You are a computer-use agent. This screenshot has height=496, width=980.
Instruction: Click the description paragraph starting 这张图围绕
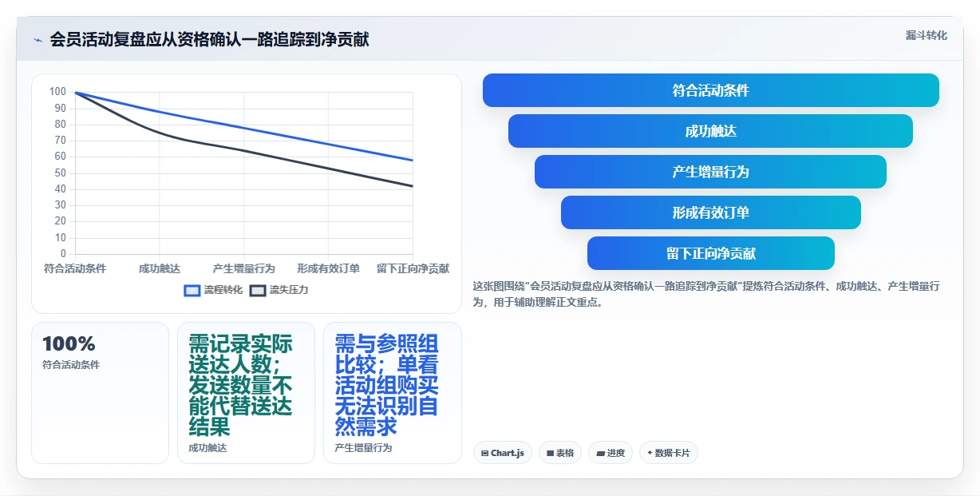point(705,294)
